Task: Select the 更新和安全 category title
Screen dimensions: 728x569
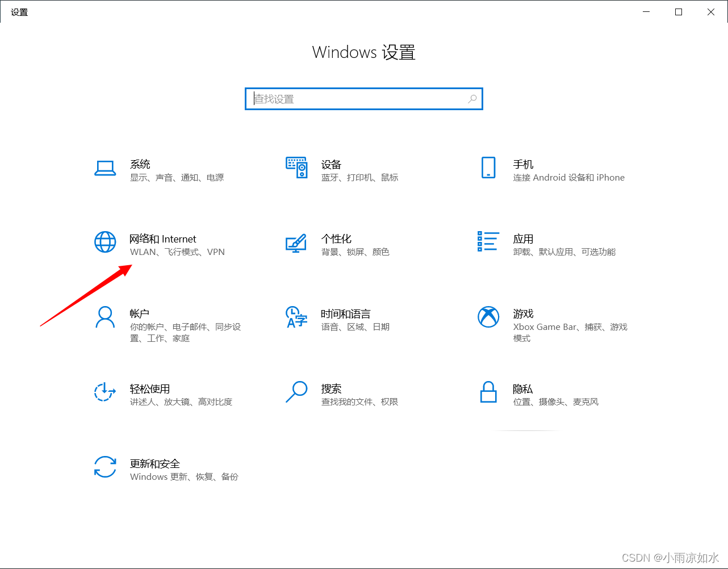Action: click(x=155, y=464)
